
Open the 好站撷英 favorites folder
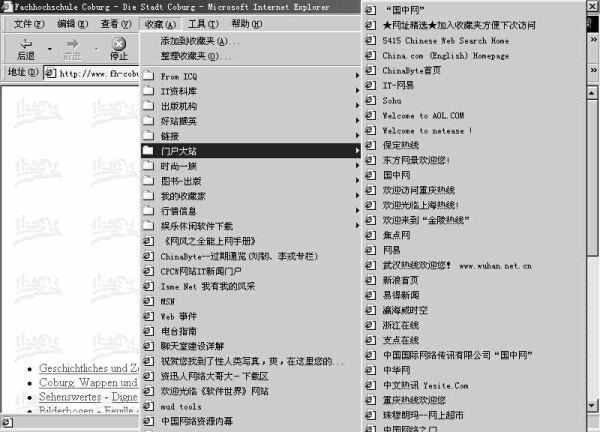click(251, 121)
